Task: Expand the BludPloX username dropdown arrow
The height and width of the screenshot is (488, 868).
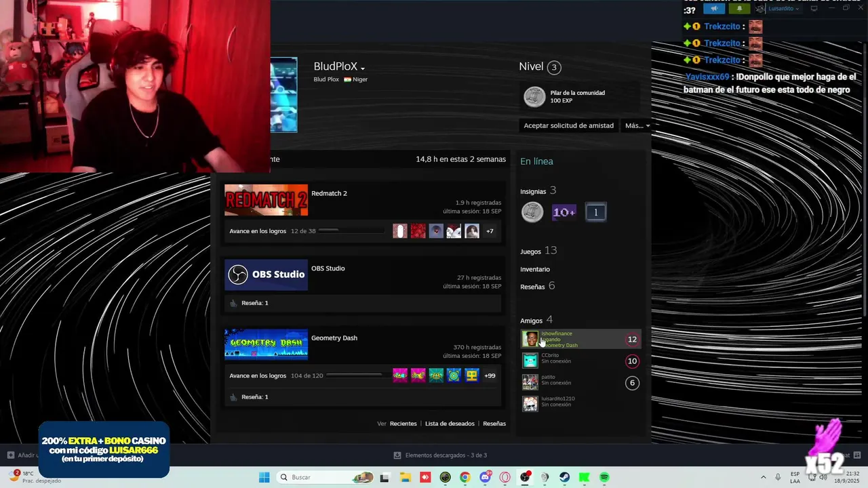Action: (363, 68)
